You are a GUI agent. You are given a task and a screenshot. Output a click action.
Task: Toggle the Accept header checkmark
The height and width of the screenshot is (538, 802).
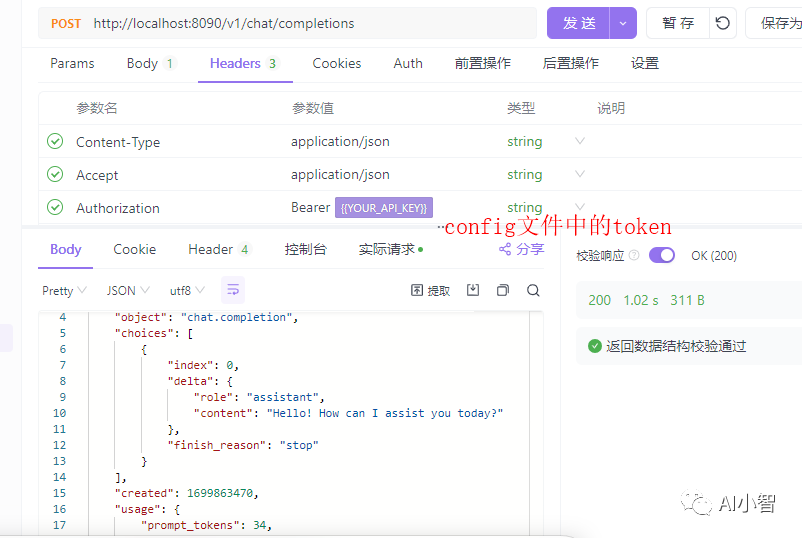[55, 174]
